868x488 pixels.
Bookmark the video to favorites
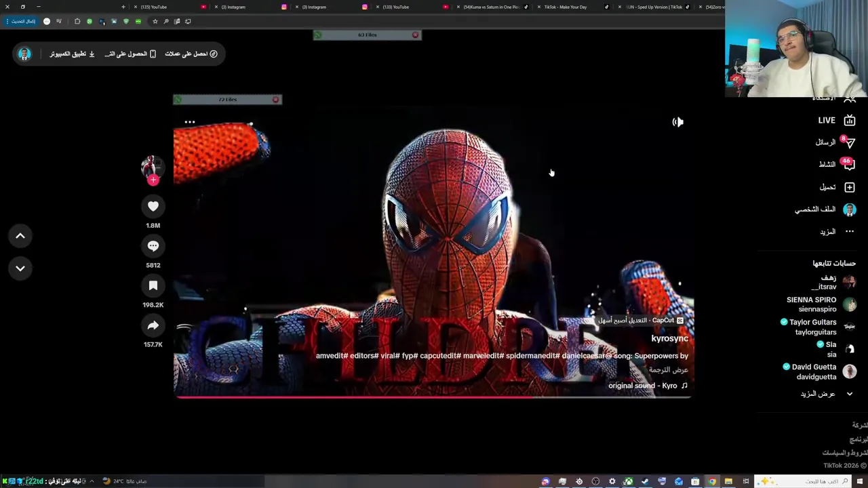(x=153, y=286)
